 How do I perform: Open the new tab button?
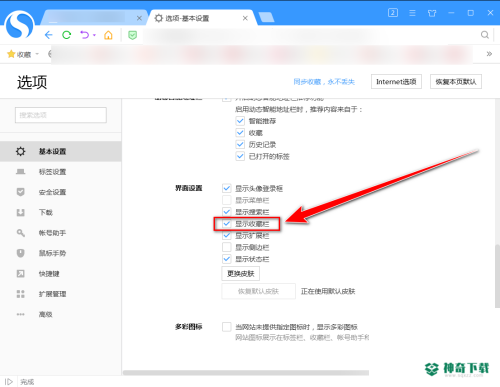(266, 17)
